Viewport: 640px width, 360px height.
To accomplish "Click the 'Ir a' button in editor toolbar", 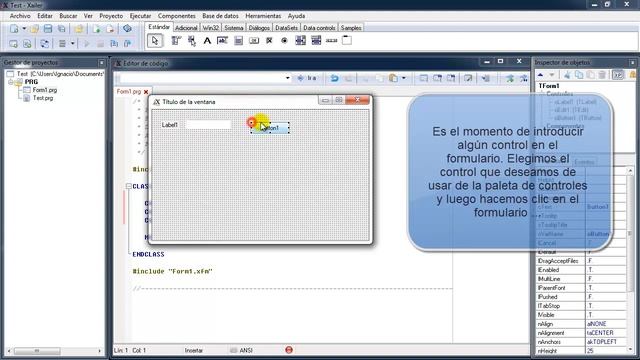I will 307,78.
